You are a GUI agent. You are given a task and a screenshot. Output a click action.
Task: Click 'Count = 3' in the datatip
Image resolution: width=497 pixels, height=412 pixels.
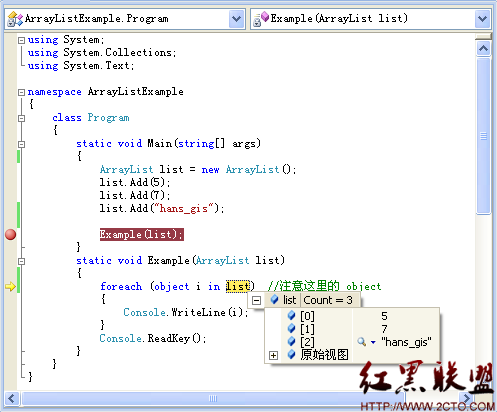328,300
